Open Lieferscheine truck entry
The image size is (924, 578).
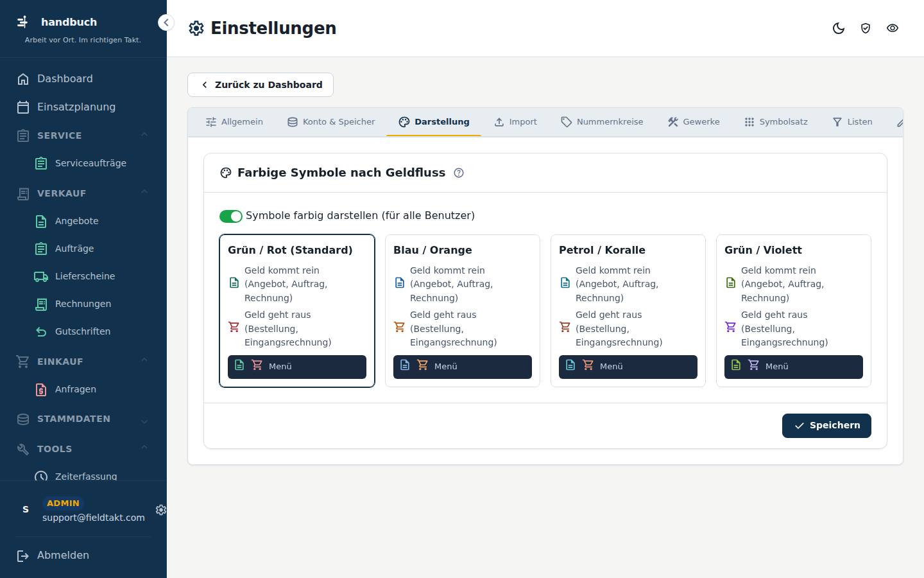click(x=83, y=276)
